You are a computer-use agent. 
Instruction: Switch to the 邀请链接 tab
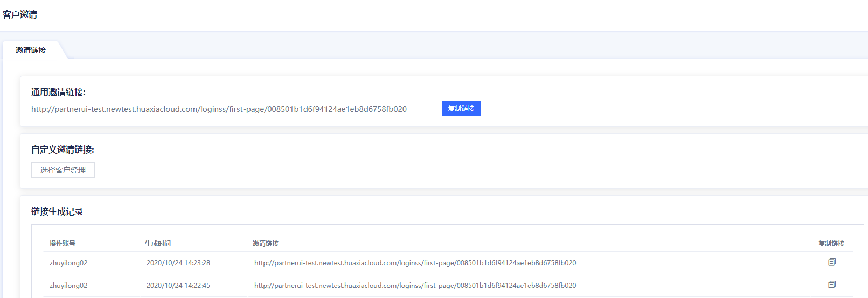click(31, 50)
